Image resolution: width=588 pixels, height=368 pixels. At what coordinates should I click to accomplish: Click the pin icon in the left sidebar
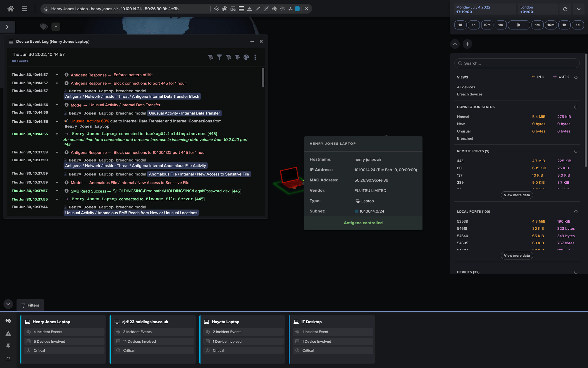pos(8,346)
